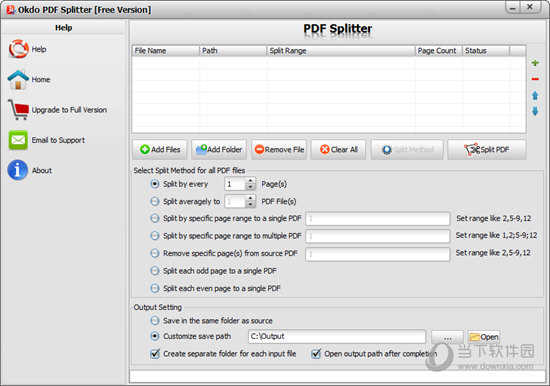Decrease Split by every pages value
This screenshot has height=386, width=550.
pyautogui.click(x=250, y=187)
